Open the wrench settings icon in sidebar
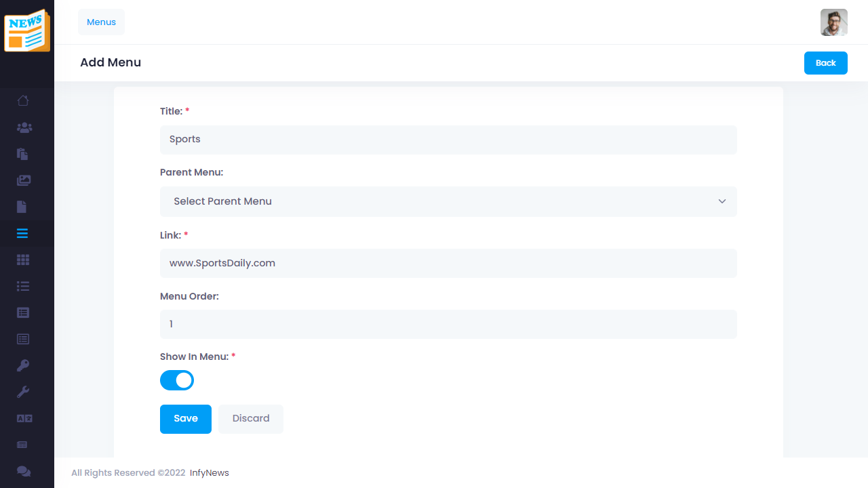The image size is (868, 488). pyautogui.click(x=23, y=392)
